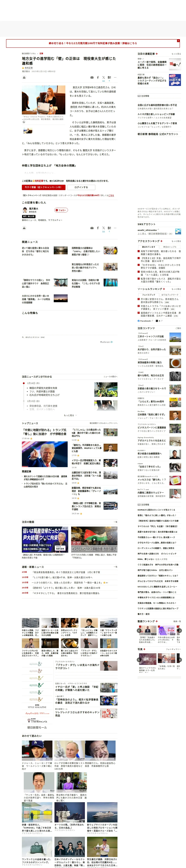186x868 pixels.
Task: Bookmark with Hatena B! icon at top
Action: pyautogui.click(x=109, y=78)
